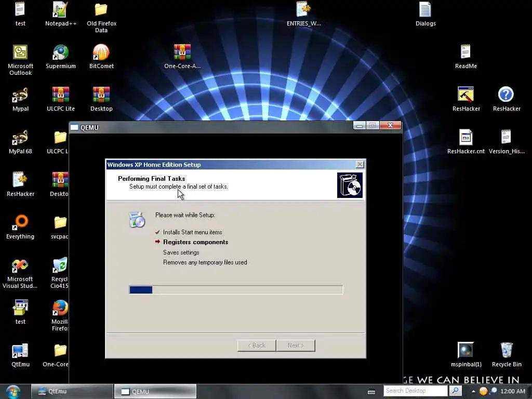532x399 pixels.
Task: Click 'Removes any temporary files used' text
Action: pos(205,262)
